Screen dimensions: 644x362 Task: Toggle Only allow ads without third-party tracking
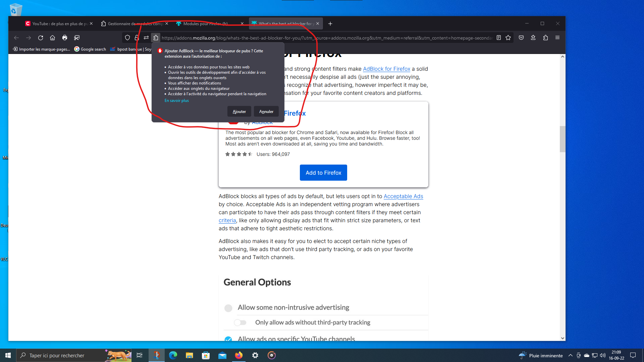[240, 322]
